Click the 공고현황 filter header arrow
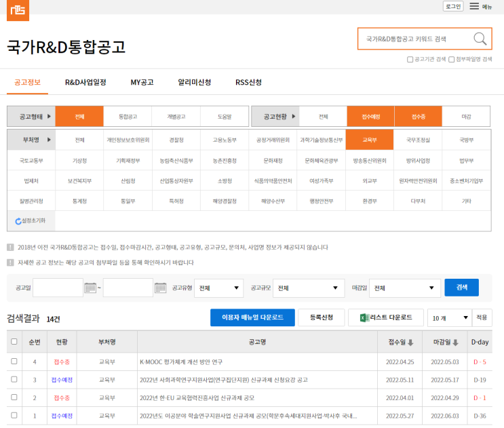The height and width of the screenshot is (428, 504). (294, 116)
